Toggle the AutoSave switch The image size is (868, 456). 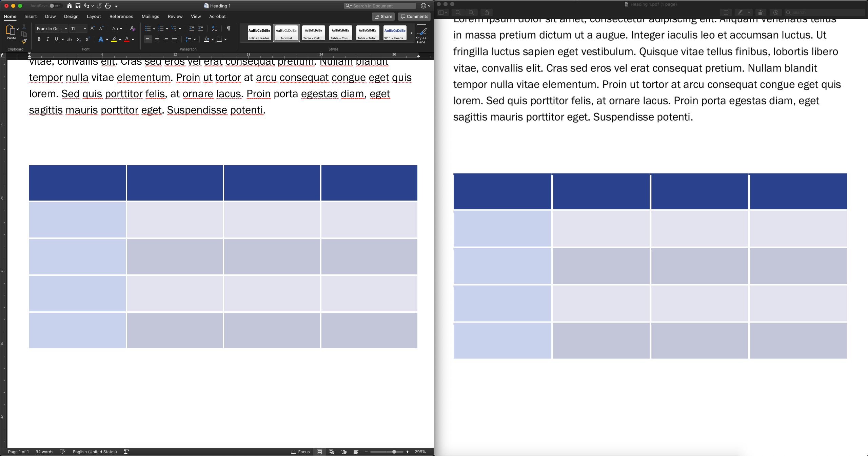point(55,6)
